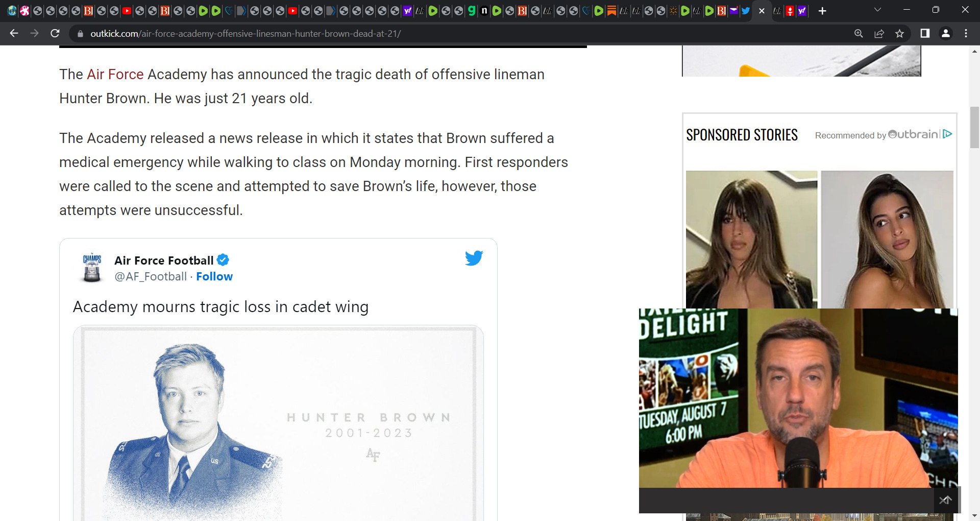Restore down the Chrome window
The width and height of the screenshot is (980, 521).
936,10
